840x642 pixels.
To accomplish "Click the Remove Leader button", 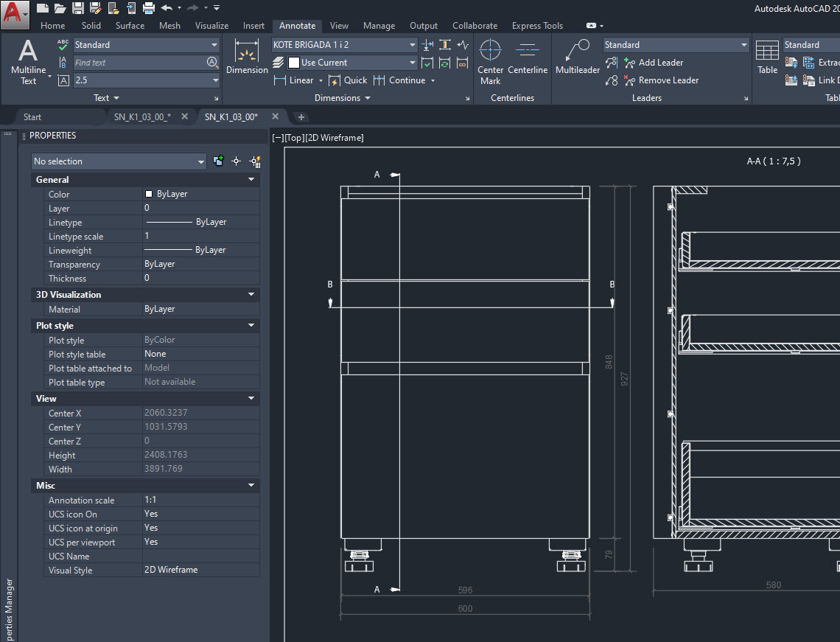I will pos(662,80).
